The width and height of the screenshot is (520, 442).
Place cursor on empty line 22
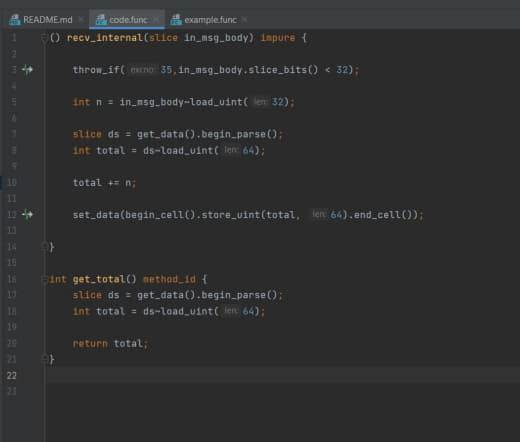283,375
